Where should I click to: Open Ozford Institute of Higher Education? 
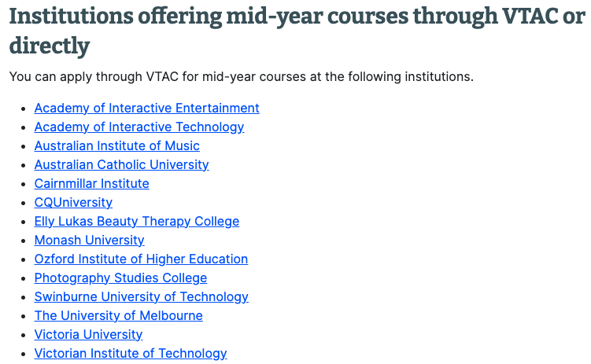[141, 259]
